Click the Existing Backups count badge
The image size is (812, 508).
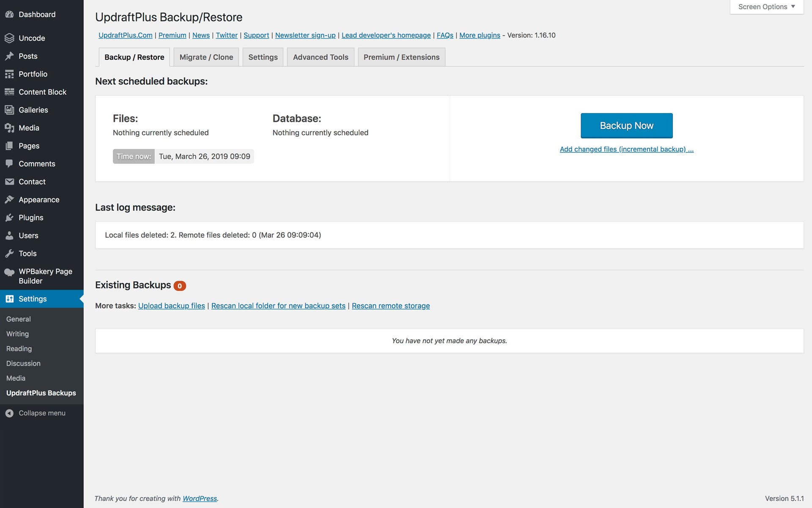click(x=180, y=286)
